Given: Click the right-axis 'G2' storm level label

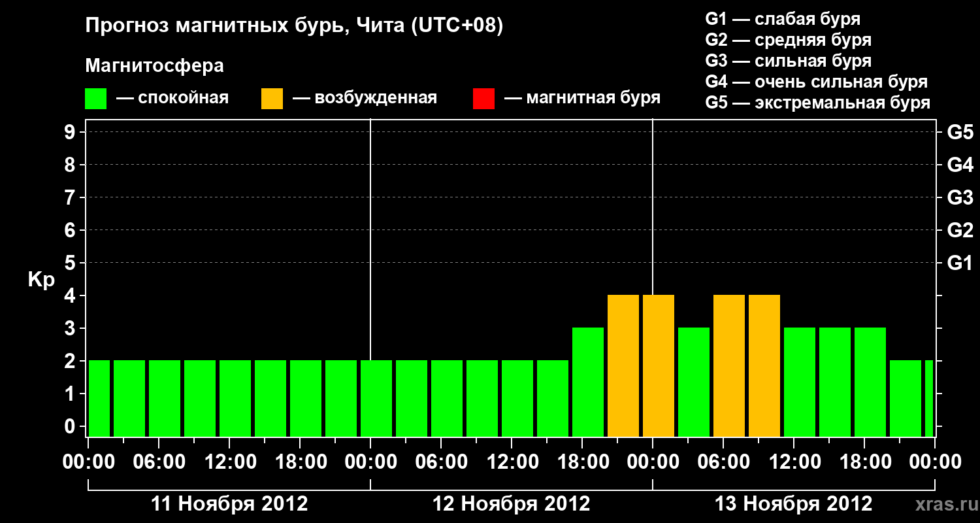Looking at the screenshot, I should click(960, 231).
